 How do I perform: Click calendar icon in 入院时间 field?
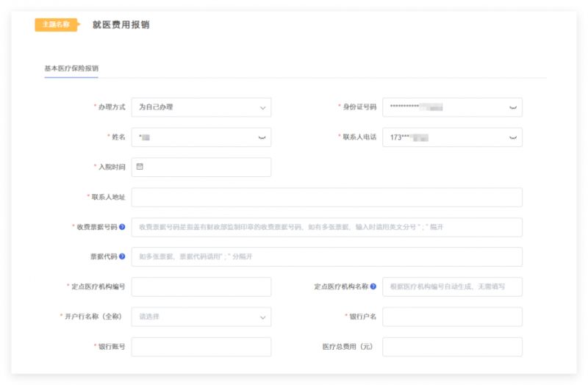[x=140, y=167]
